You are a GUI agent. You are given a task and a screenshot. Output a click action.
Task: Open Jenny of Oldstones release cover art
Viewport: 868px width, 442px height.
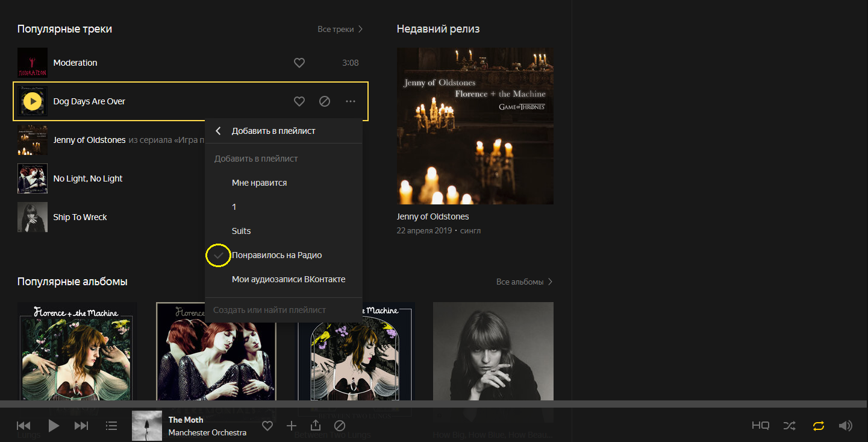click(475, 126)
